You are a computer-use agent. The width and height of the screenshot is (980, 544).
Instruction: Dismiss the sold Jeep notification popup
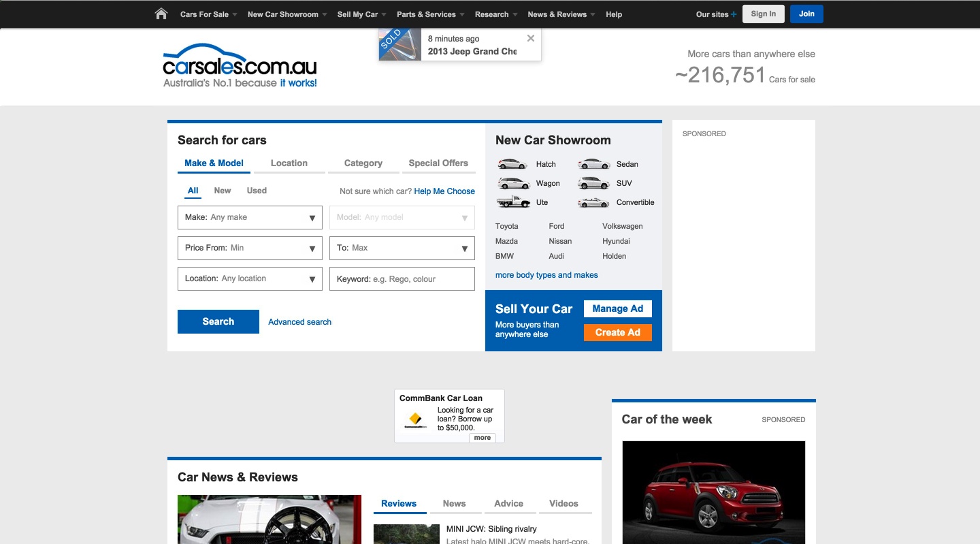531,38
